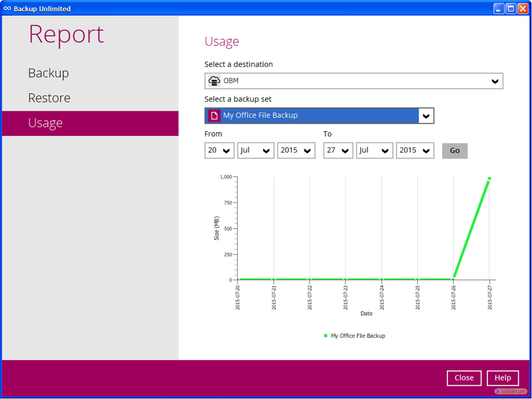Open the To year dropdown
This screenshot has width=532, height=399.
pos(415,151)
